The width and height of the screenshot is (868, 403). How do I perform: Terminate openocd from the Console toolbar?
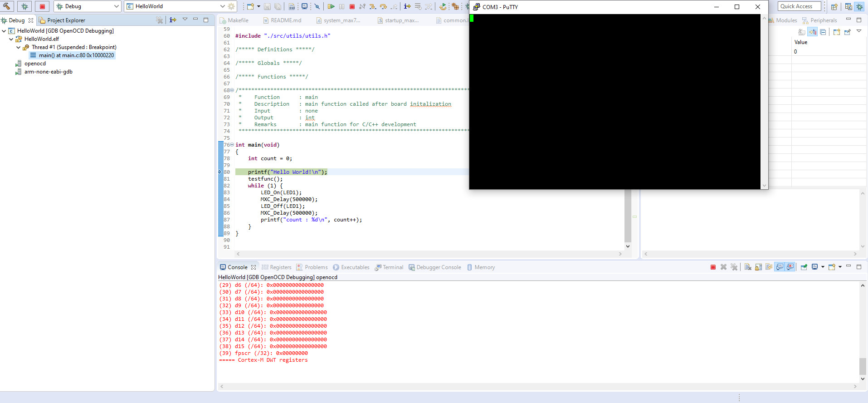click(x=713, y=267)
